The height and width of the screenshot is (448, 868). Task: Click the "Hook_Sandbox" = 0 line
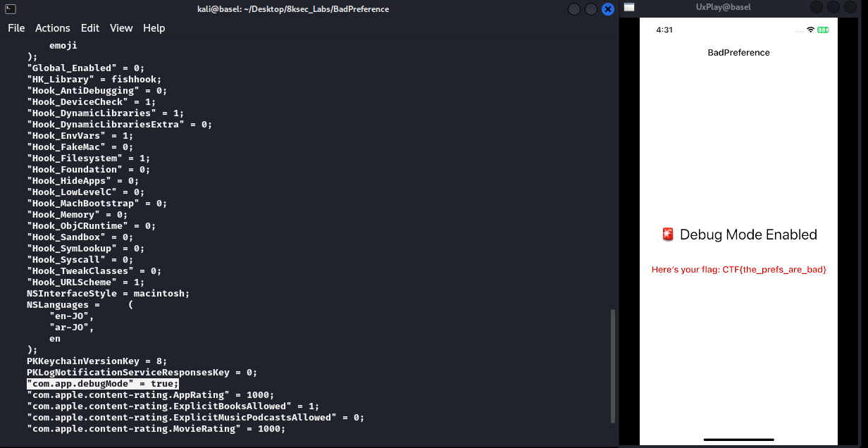80,237
